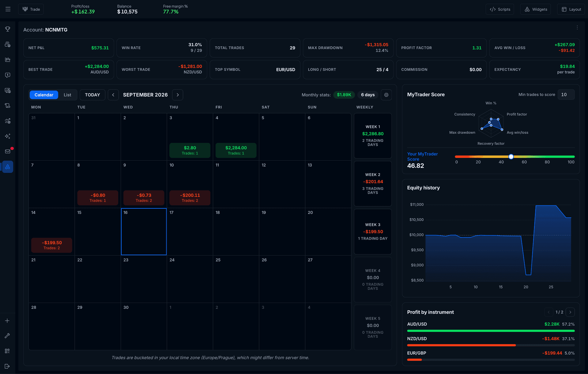Click the chart-with-gear icon in the sidebar
Screen dimensions: 588x374
(x=8, y=121)
